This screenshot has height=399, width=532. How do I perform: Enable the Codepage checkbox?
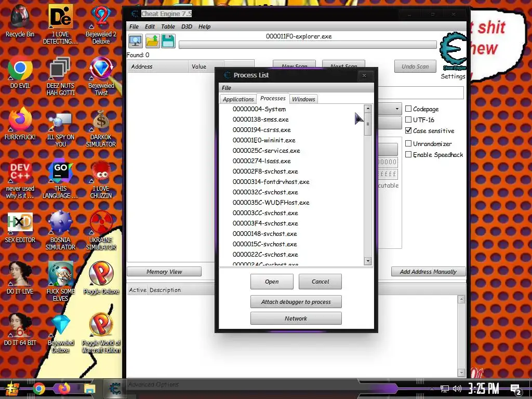click(408, 109)
